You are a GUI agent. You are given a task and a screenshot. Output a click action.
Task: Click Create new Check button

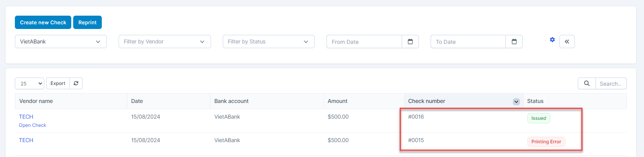[43, 22]
